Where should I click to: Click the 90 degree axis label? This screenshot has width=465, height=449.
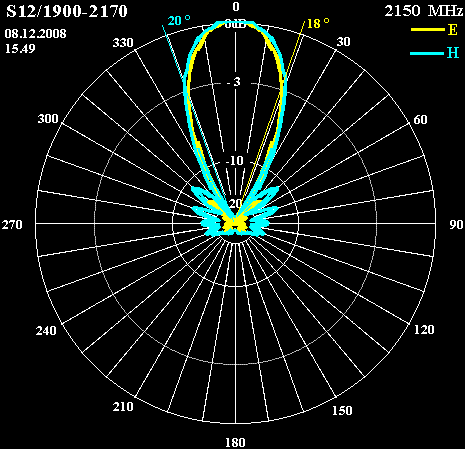(456, 224)
